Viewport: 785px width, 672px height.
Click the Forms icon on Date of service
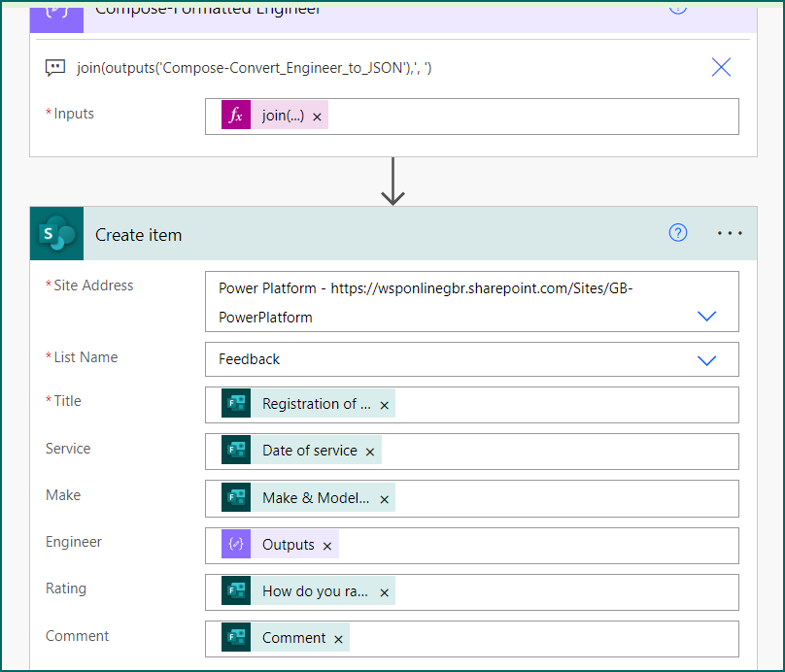pos(236,450)
